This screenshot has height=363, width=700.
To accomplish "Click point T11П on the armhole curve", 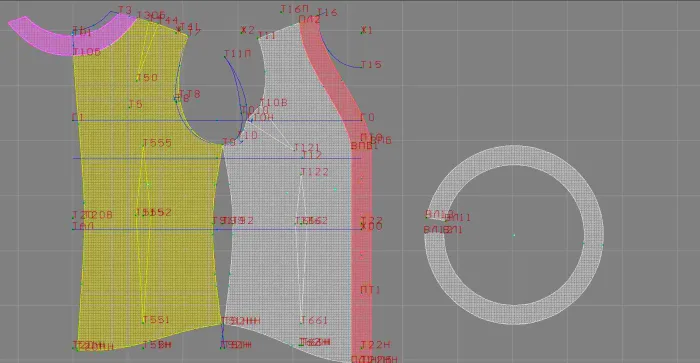I will coord(238,54).
